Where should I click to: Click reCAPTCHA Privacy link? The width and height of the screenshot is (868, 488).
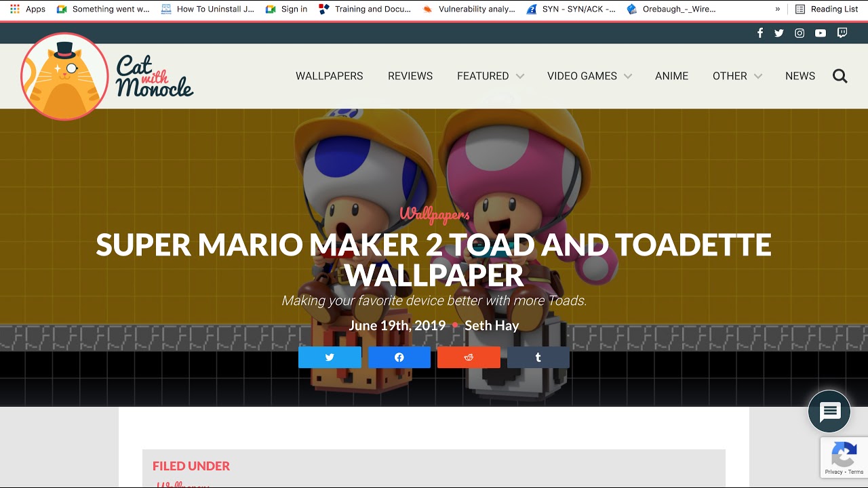pos(833,472)
